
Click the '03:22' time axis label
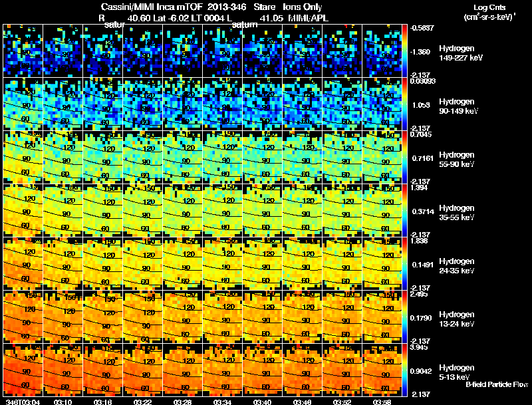pyautogui.click(x=143, y=402)
